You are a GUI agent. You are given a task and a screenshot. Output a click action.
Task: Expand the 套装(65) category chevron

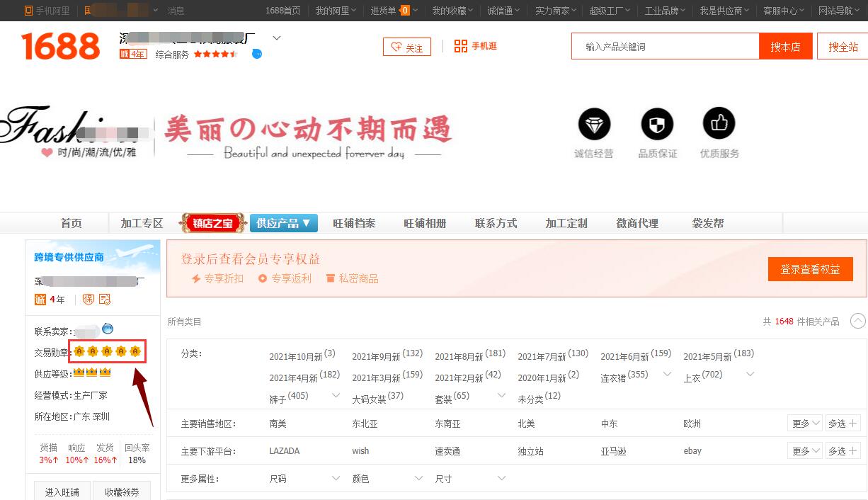point(501,395)
